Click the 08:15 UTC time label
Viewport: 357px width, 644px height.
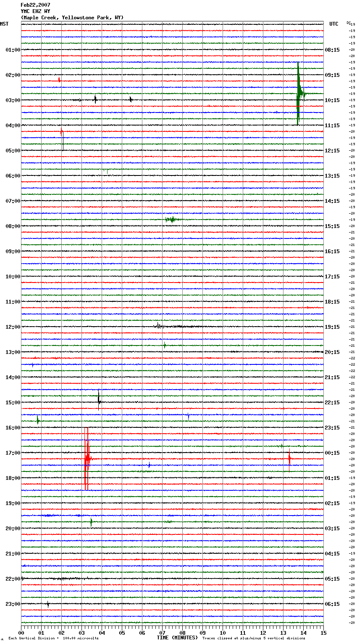coord(332,50)
